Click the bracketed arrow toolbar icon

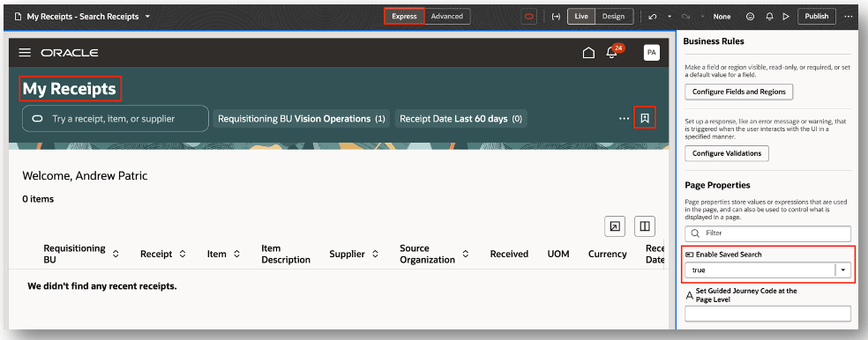tap(557, 17)
